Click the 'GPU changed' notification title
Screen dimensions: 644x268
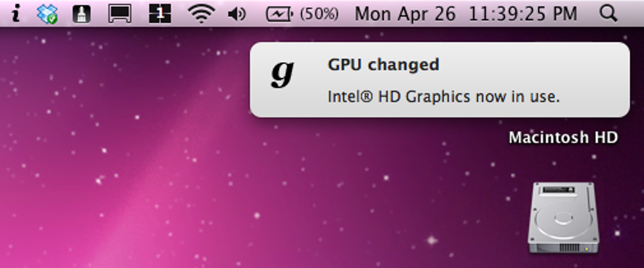click(383, 64)
